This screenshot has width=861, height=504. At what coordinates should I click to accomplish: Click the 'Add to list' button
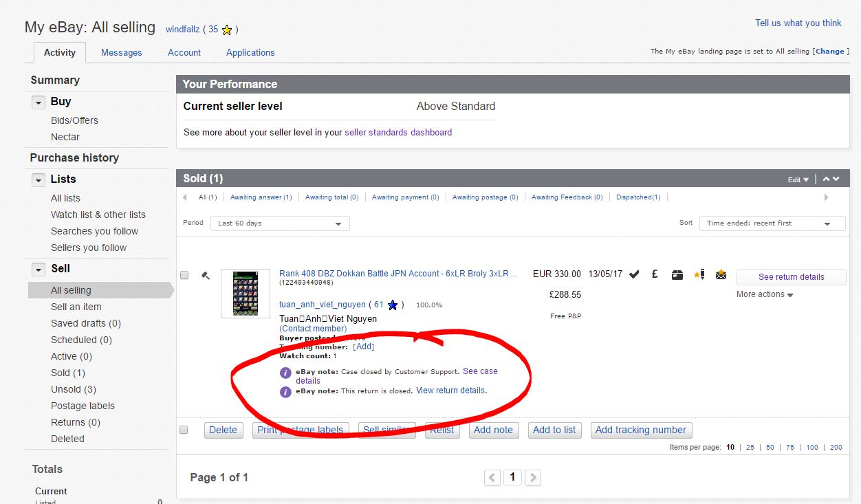pyautogui.click(x=554, y=430)
